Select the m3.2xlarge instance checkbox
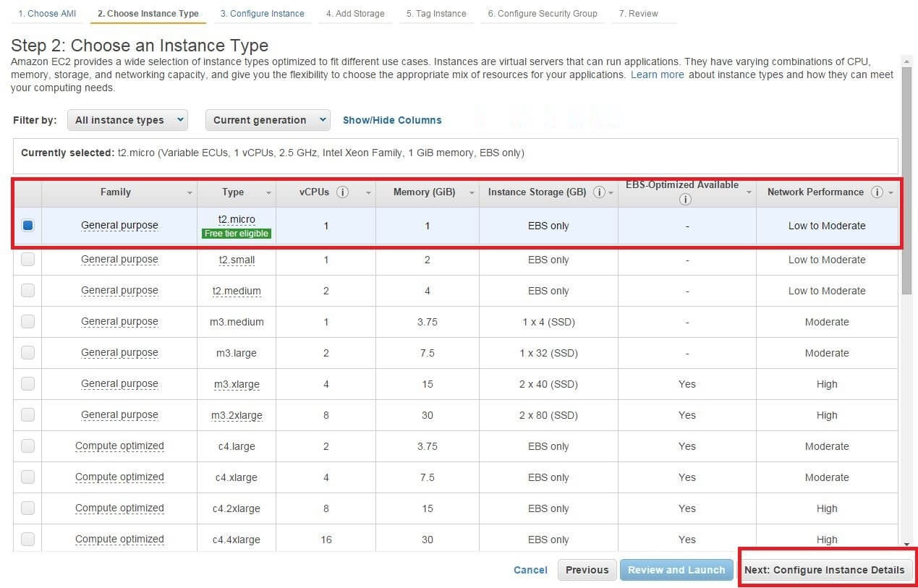This screenshot has width=918, height=588. click(27, 414)
